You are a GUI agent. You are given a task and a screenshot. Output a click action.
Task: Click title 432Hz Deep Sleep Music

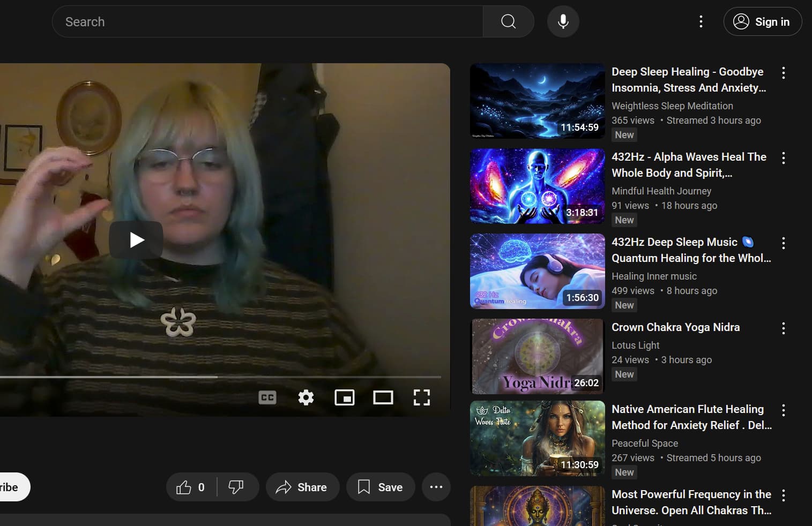click(x=691, y=250)
